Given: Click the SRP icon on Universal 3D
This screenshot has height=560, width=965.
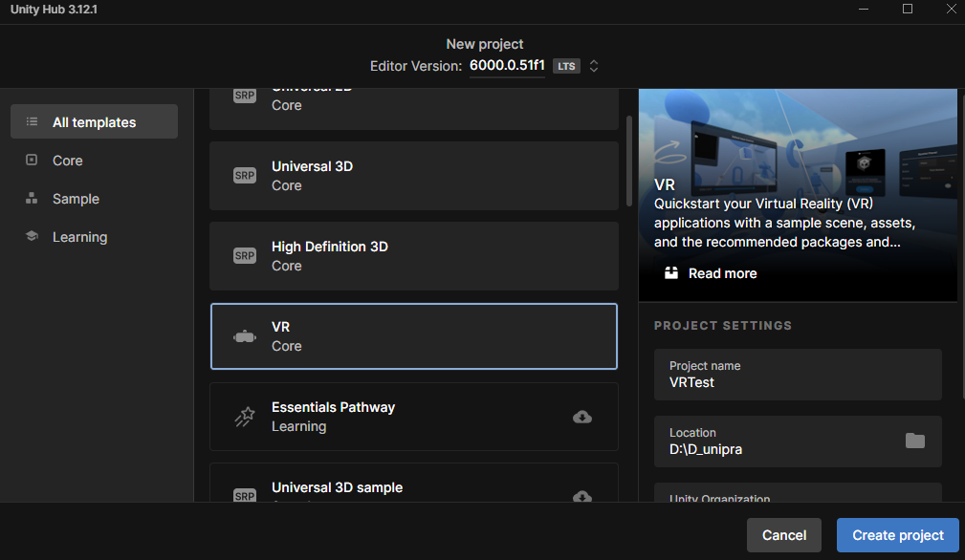Looking at the screenshot, I should 244,176.
